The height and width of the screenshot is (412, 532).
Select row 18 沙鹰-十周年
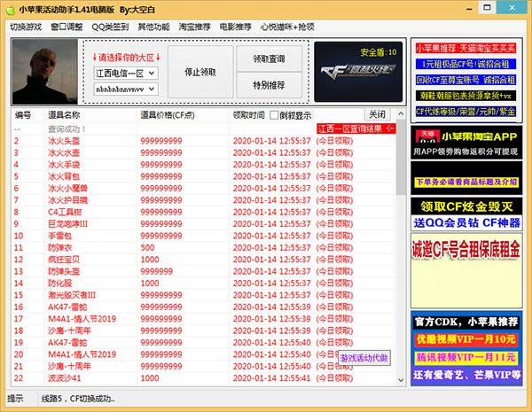point(204,330)
